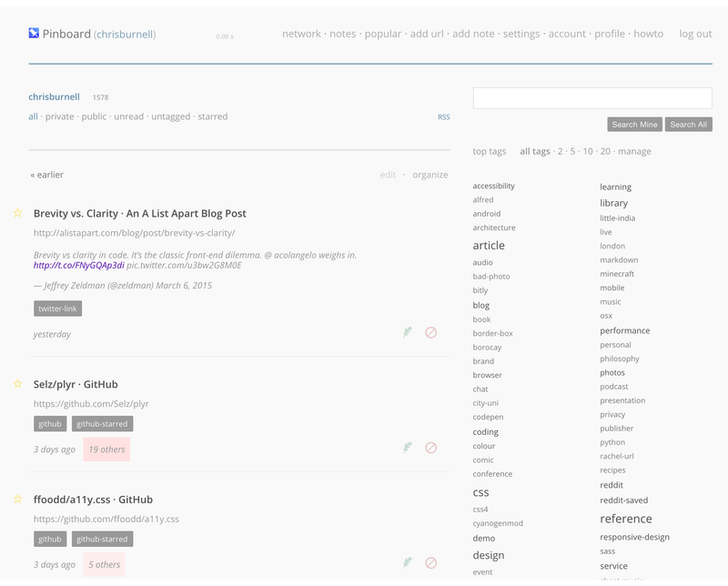Toggle the private bookmarks filter
This screenshot has width=728, height=586.
(60, 116)
